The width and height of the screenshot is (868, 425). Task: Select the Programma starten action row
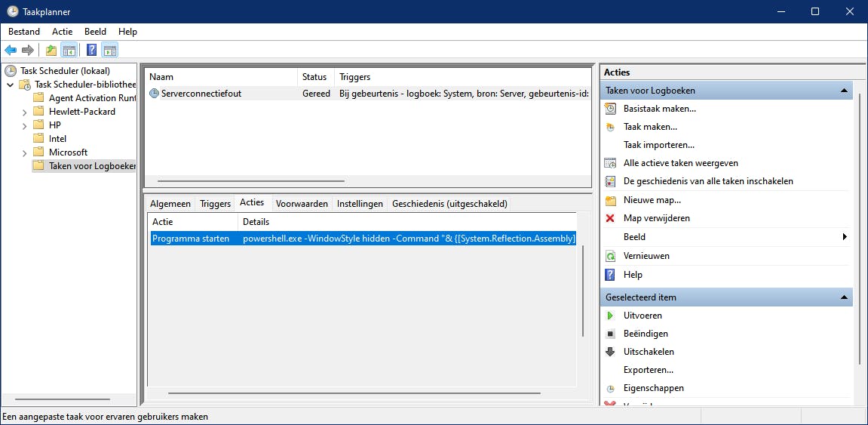click(363, 239)
